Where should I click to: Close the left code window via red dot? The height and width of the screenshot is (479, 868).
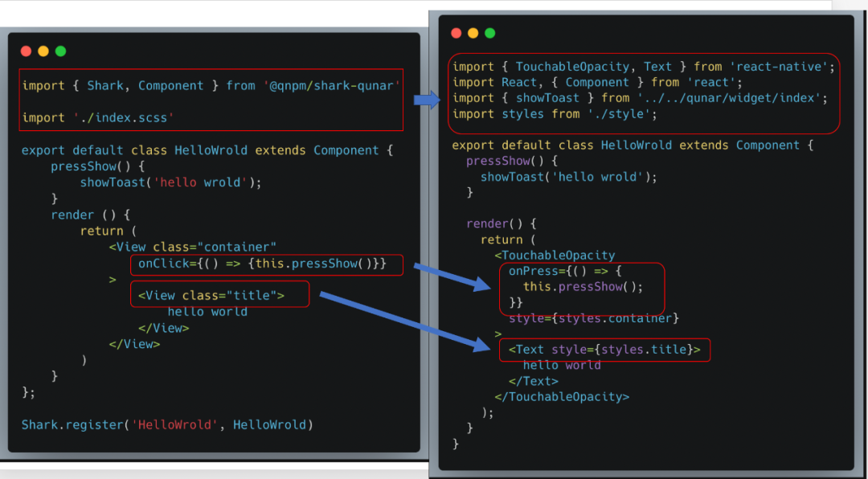(26, 51)
